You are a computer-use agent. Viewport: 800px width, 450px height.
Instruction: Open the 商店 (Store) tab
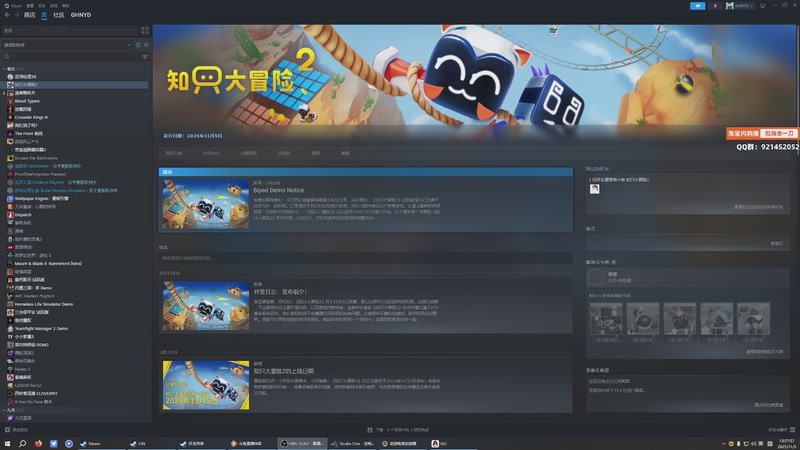tap(30, 15)
